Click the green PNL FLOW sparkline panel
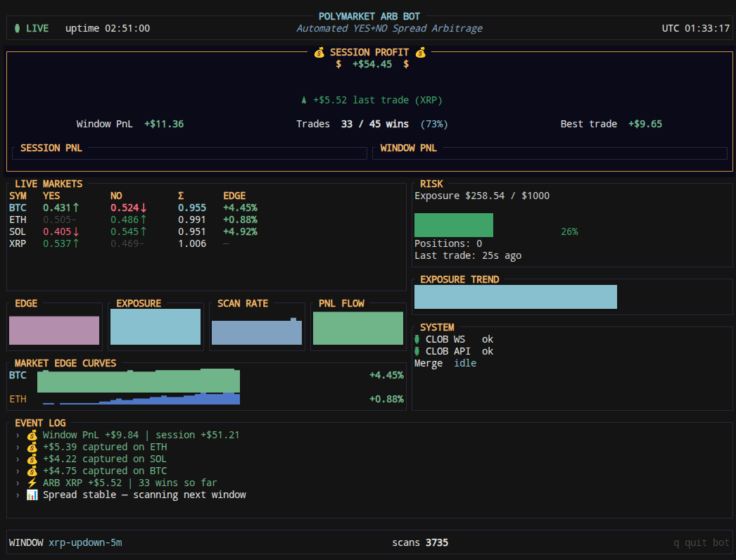The image size is (736, 560). [x=358, y=328]
